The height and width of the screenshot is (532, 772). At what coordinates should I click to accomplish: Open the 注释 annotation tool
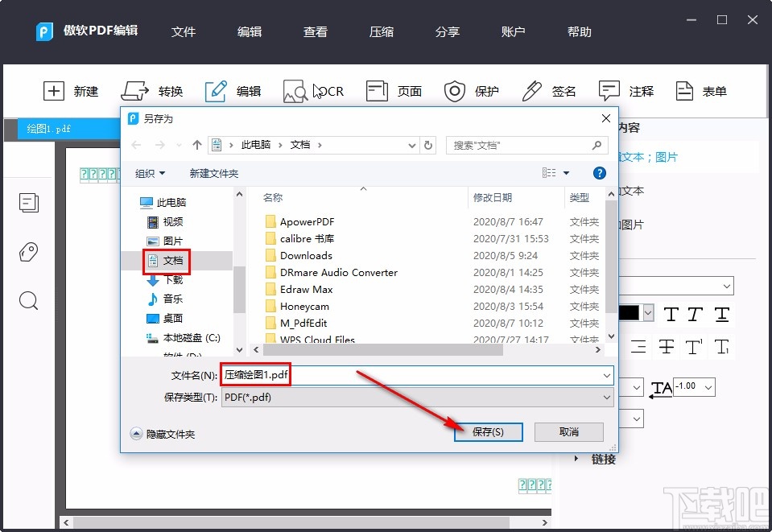625,90
